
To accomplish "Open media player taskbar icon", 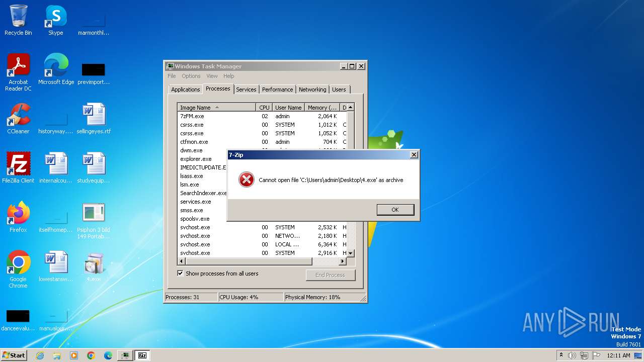I will point(74,355).
